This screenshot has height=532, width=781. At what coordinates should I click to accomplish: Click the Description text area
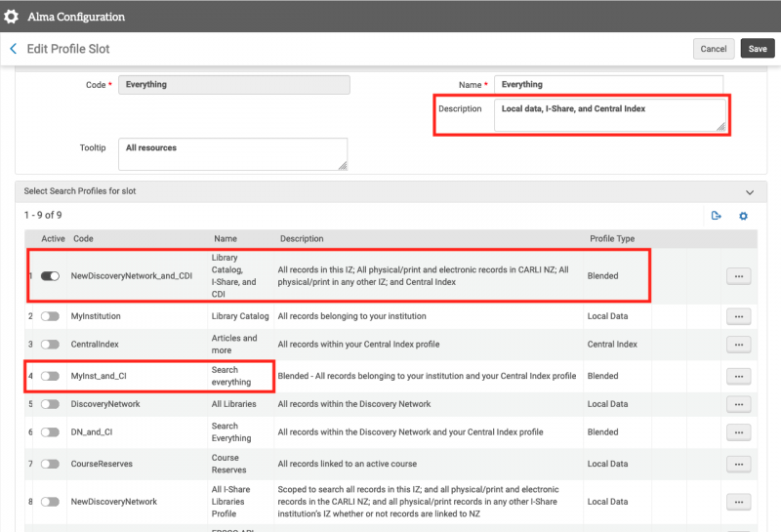click(x=610, y=115)
